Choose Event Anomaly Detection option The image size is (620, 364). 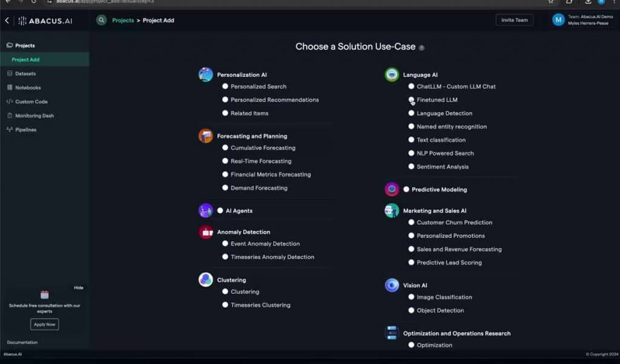(225, 244)
